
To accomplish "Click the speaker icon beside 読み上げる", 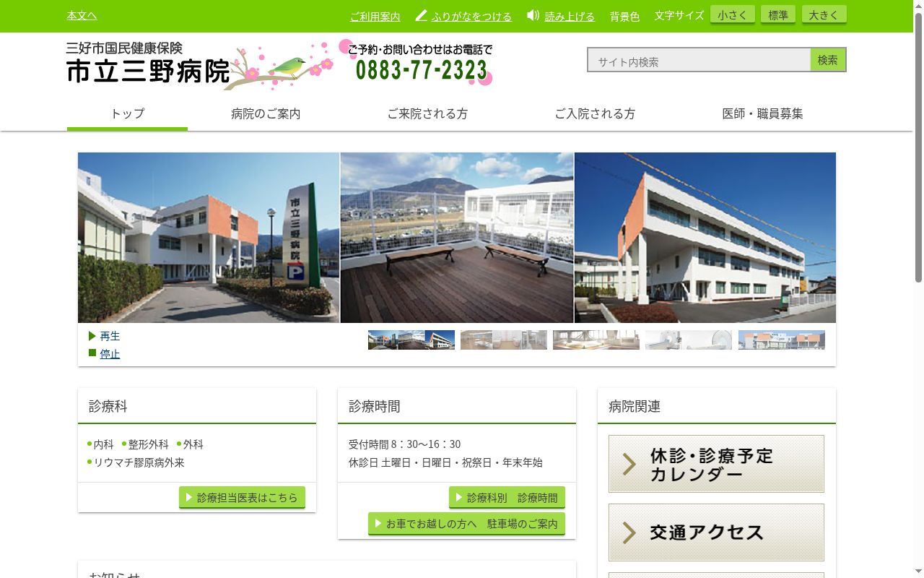I will click(533, 15).
